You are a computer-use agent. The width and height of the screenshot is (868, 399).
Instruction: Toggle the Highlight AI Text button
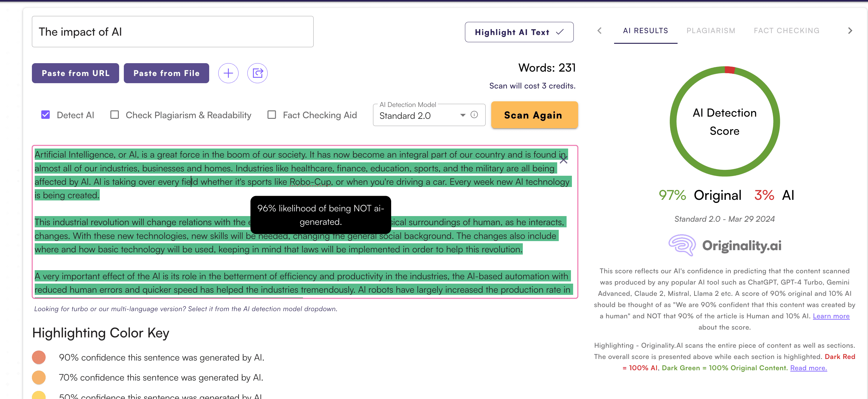(519, 32)
